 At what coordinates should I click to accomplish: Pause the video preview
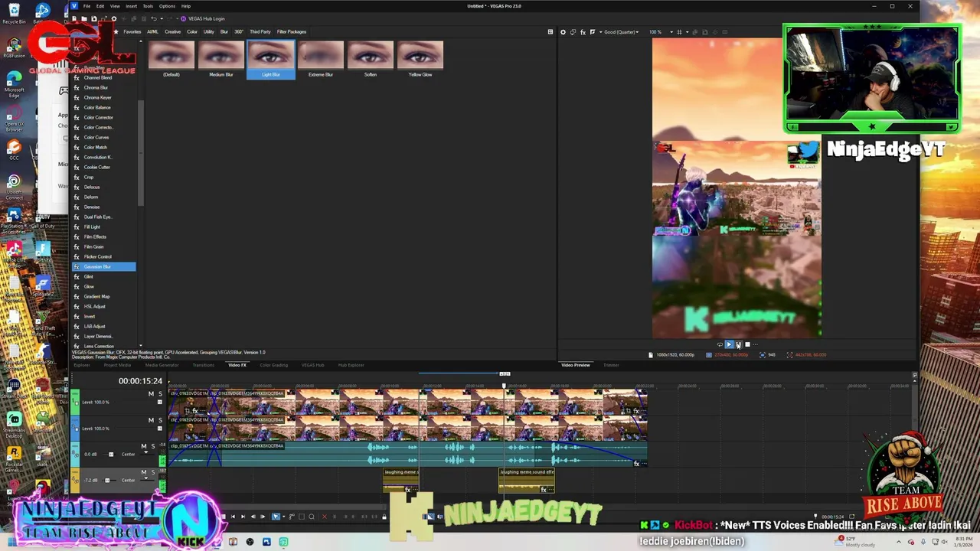click(x=738, y=344)
